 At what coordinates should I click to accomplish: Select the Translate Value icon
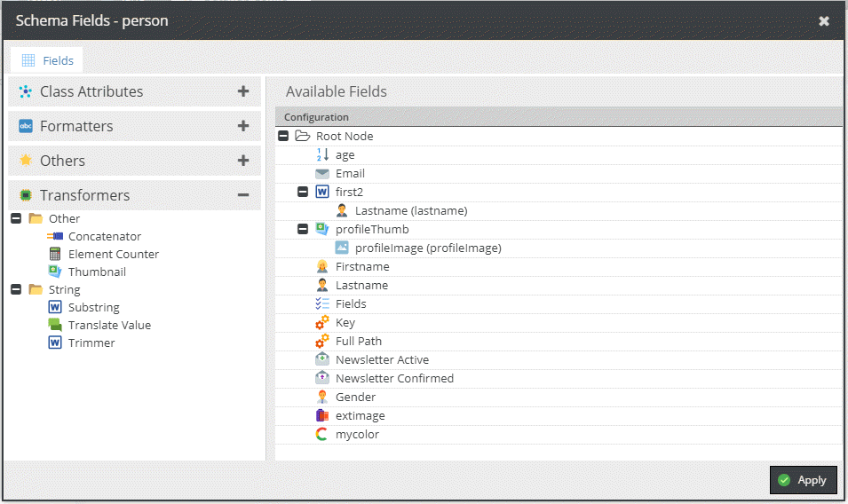click(55, 326)
